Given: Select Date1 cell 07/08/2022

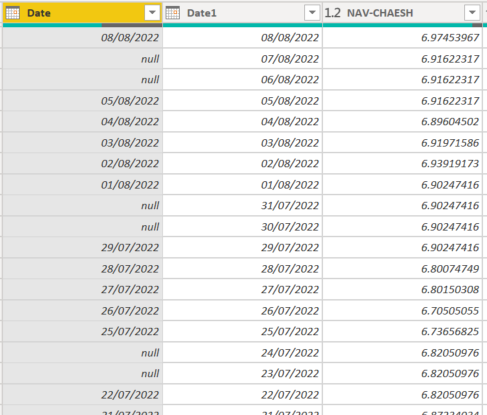Looking at the screenshot, I should (242, 59).
